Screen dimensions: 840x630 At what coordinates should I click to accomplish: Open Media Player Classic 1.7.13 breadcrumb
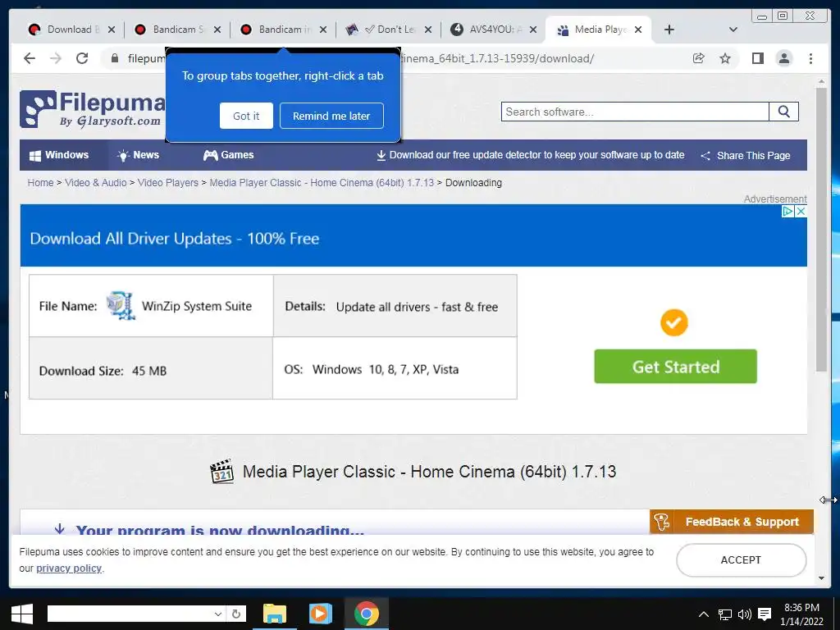click(x=322, y=183)
